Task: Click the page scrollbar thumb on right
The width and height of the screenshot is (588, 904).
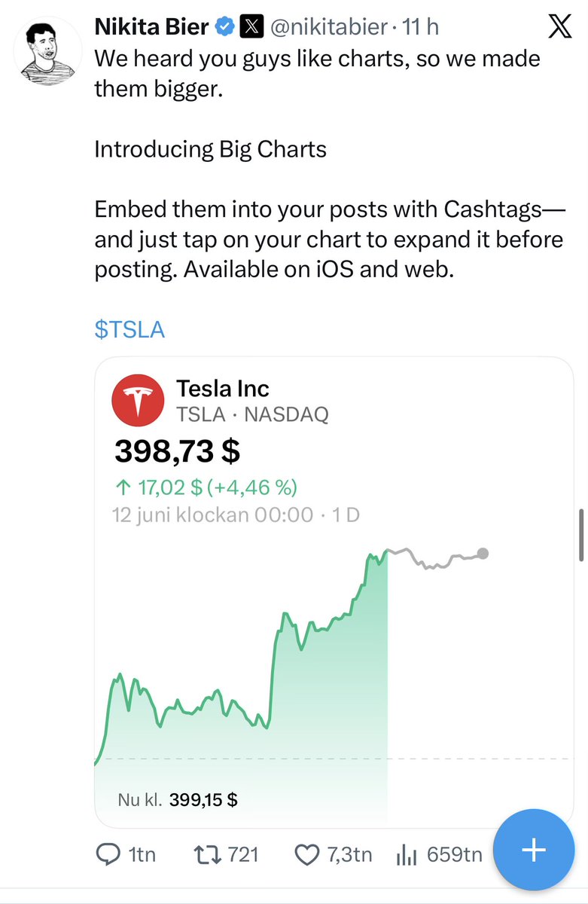Action: coord(581,535)
